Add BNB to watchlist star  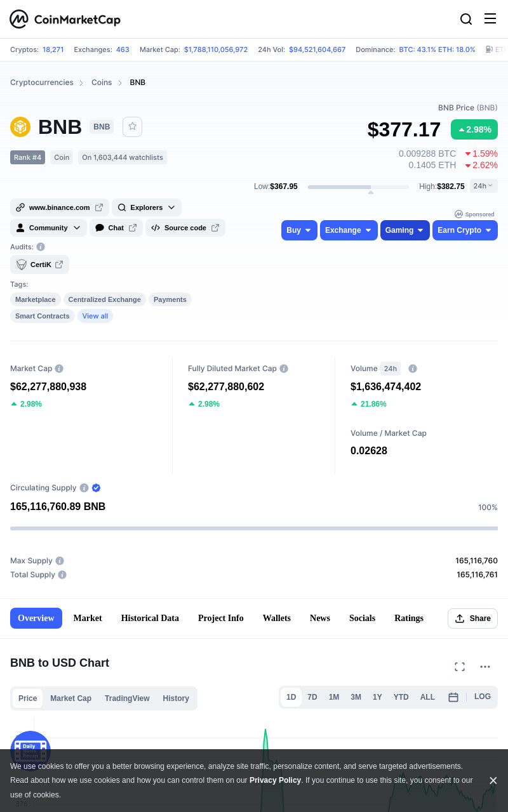(132, 127)
